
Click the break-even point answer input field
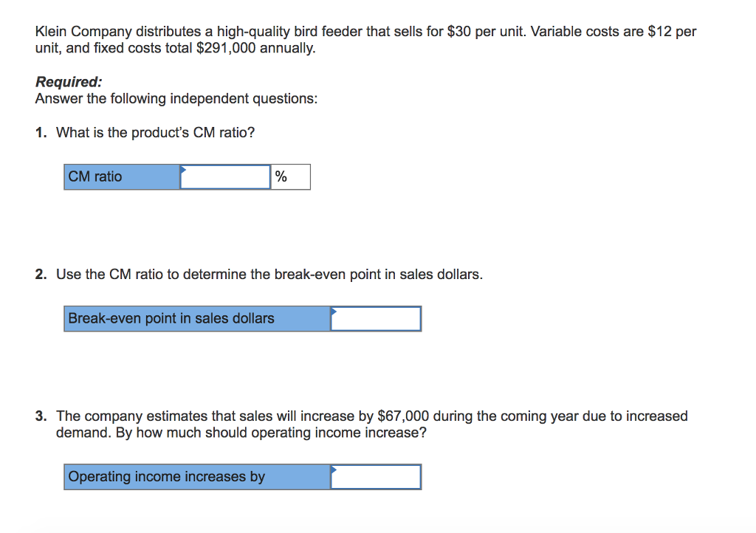376,319
